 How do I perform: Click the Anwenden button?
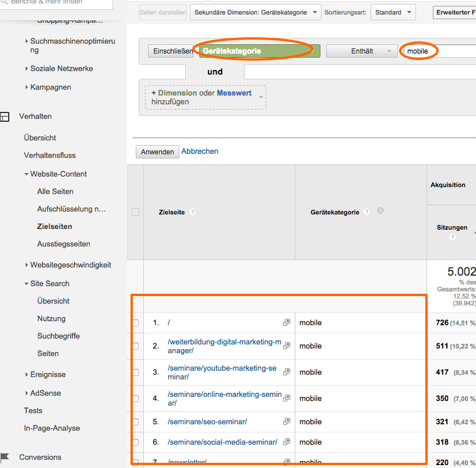click(x=157, y=152)
